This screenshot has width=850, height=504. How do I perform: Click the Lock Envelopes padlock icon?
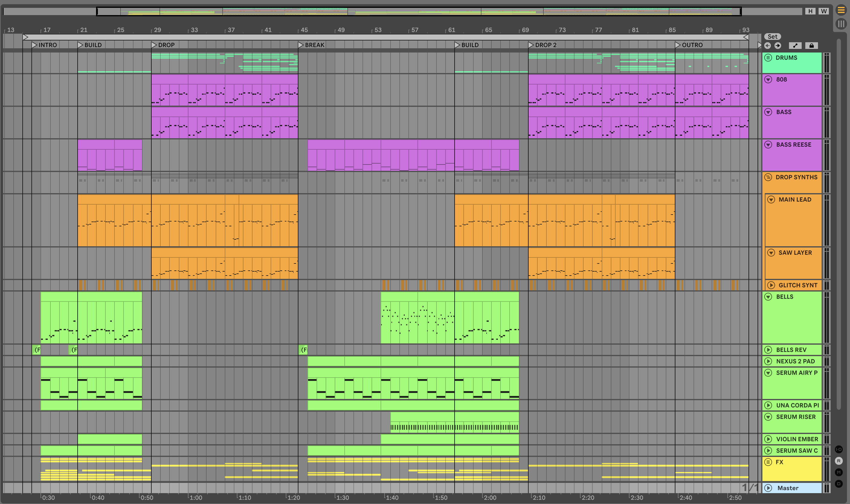point(811,46)
